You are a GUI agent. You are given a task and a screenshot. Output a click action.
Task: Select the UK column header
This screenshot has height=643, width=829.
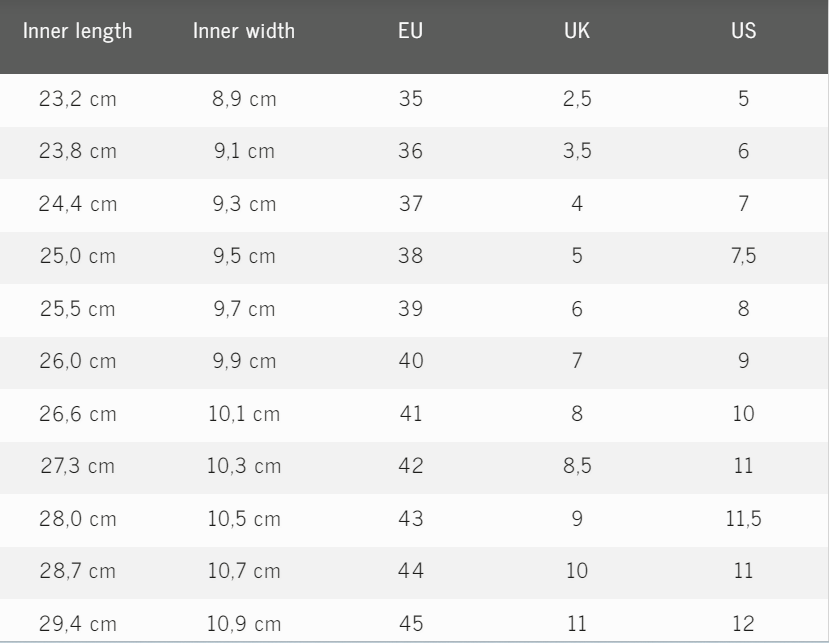click(577, 31)
